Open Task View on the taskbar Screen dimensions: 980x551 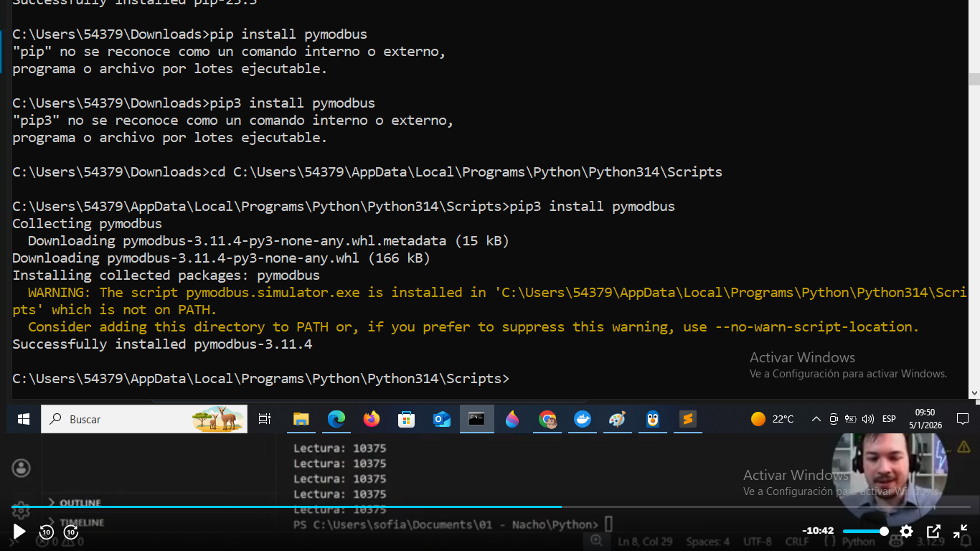(265, 419)
